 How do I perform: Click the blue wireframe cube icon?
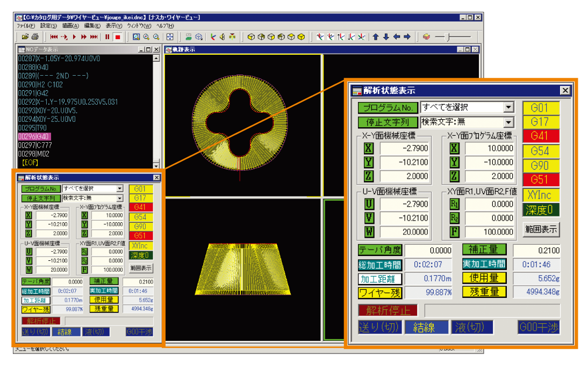[199, 36]
